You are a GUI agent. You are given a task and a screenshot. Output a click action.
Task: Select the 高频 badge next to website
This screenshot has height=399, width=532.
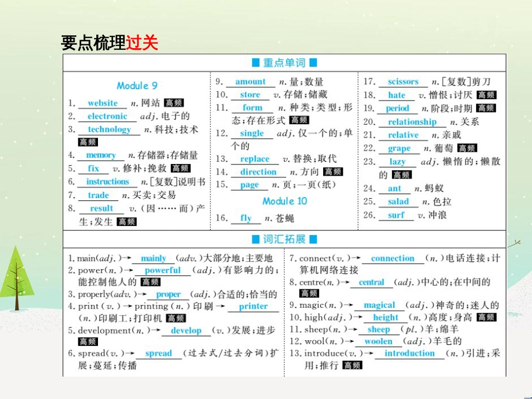tap(174, 104)
